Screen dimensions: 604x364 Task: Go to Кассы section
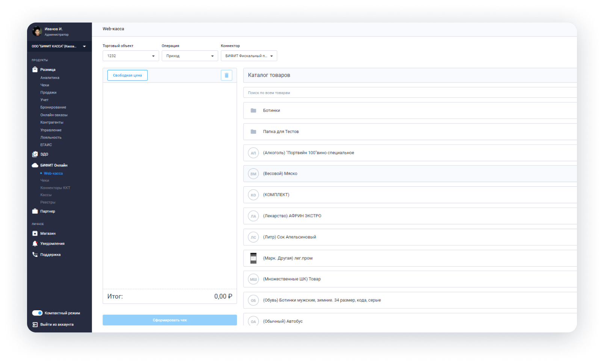tap(46, 195)
